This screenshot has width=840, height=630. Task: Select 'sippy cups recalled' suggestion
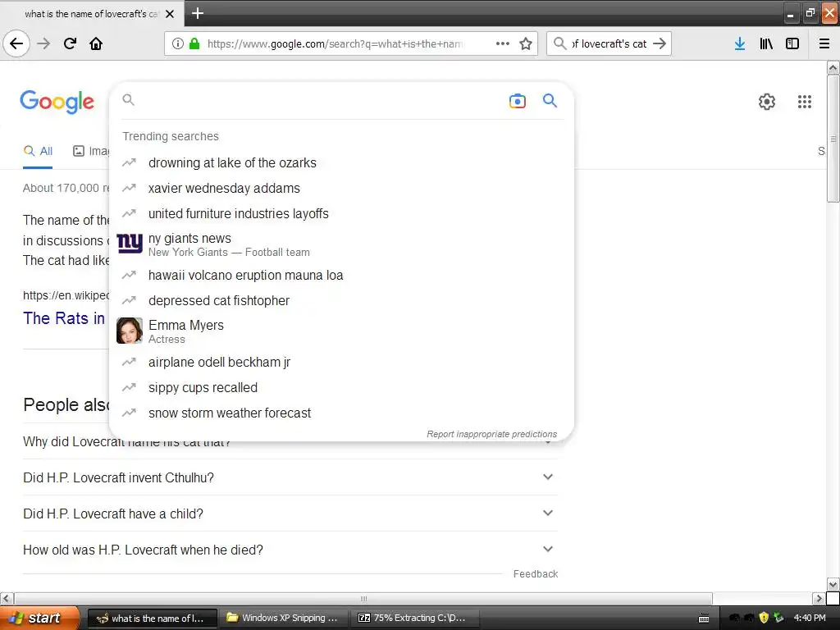coord(341,387)
